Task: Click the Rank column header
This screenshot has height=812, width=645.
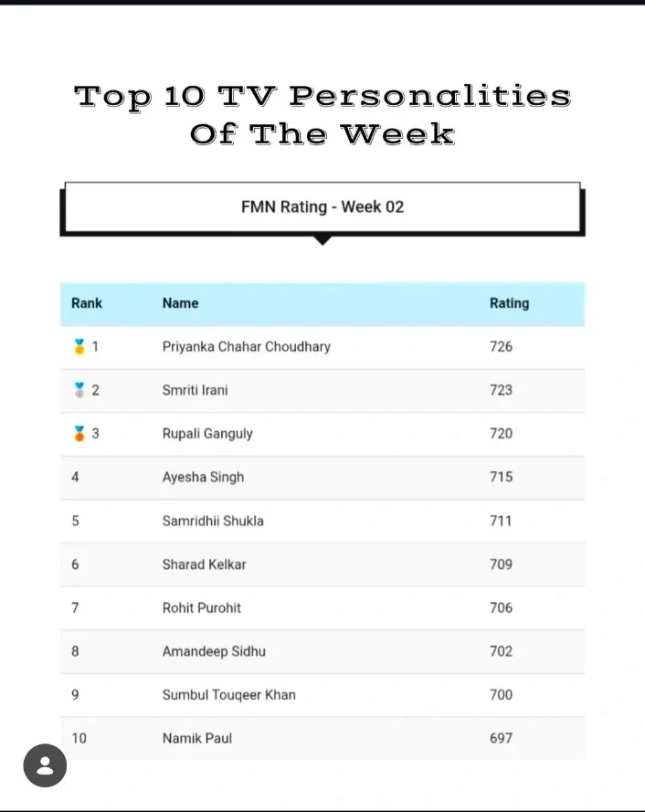Action: click(87, 303)
